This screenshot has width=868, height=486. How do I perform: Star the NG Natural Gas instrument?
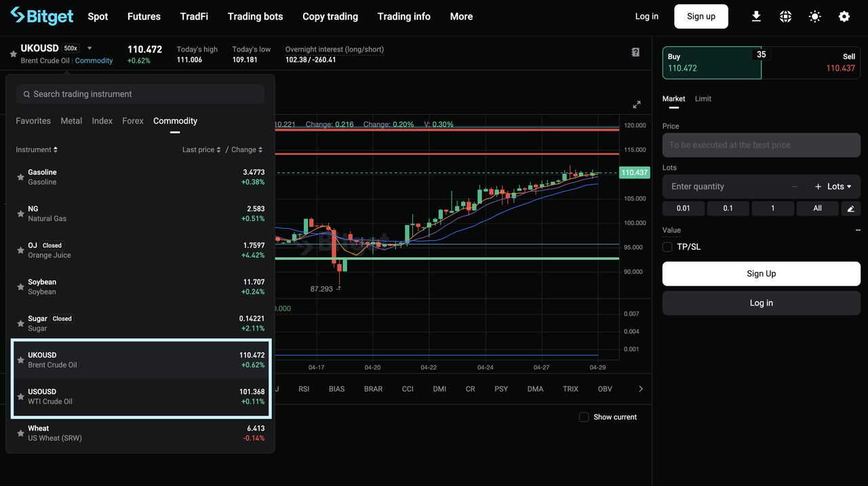point(20,214)
